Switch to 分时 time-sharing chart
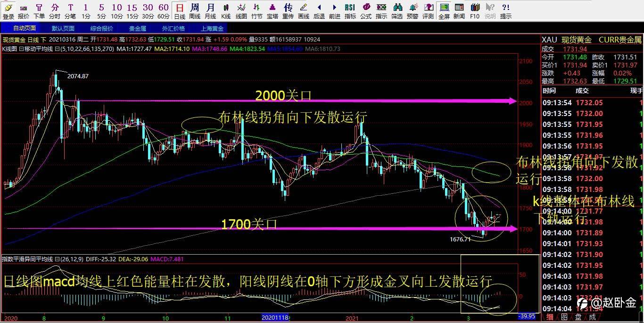 tap(55, 10)
